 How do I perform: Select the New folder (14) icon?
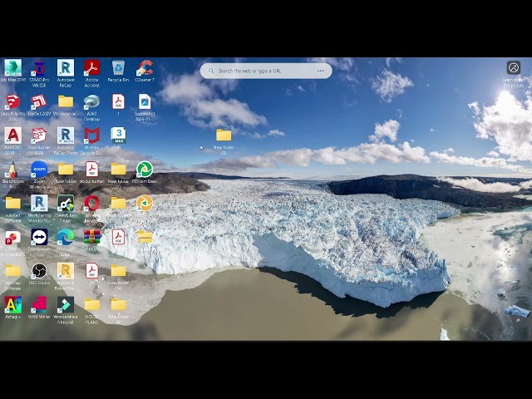[118, 271]
